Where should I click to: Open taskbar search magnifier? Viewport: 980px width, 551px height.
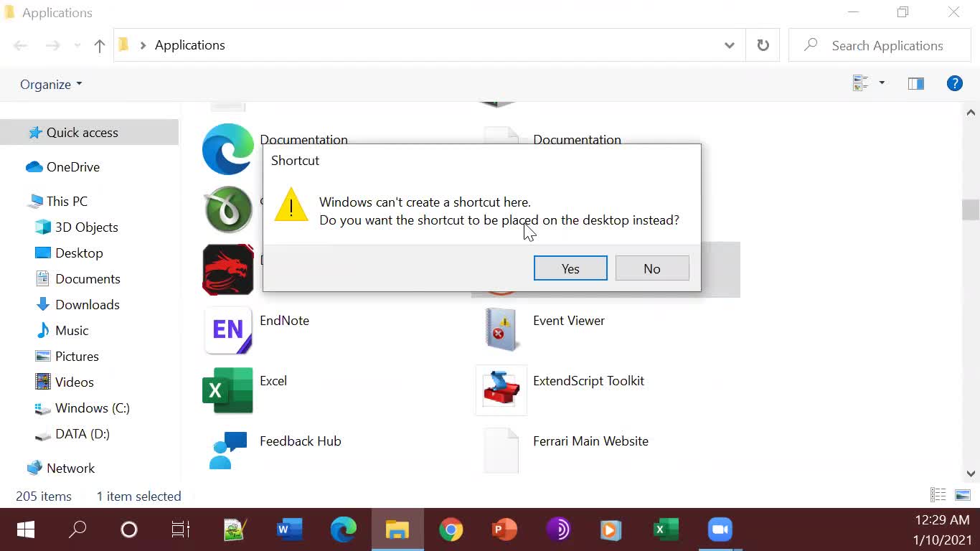[x=77, y=529]
